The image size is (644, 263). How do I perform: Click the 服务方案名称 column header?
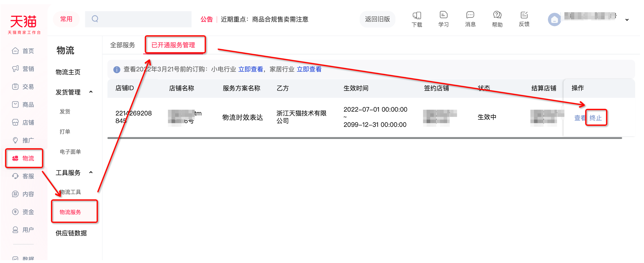241,88
